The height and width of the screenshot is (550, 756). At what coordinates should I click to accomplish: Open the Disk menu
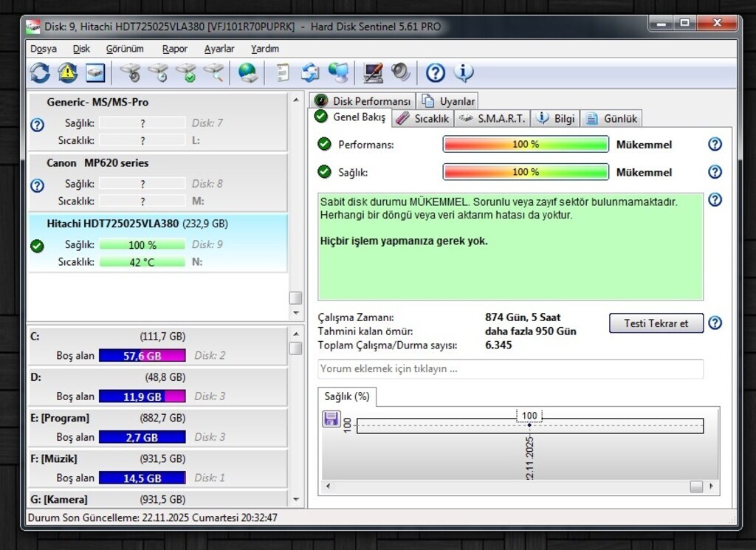81,49
